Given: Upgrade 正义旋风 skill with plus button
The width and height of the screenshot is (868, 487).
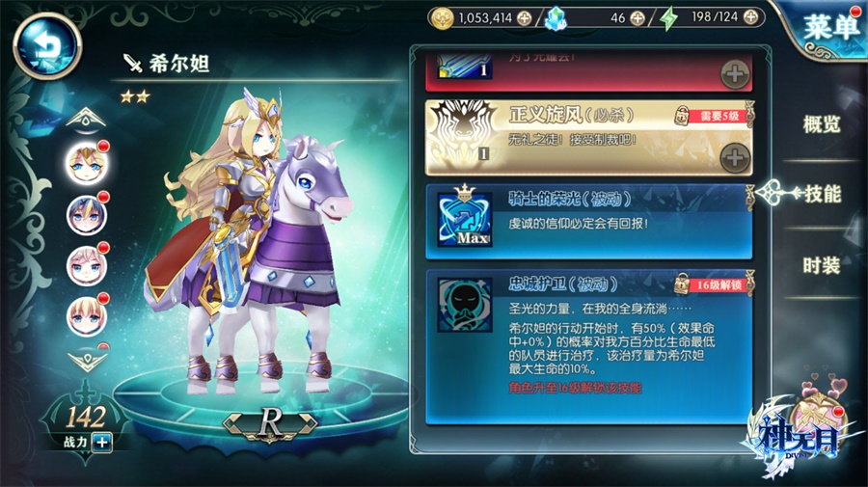Looking at the screenshot, I should pos(735,158).
